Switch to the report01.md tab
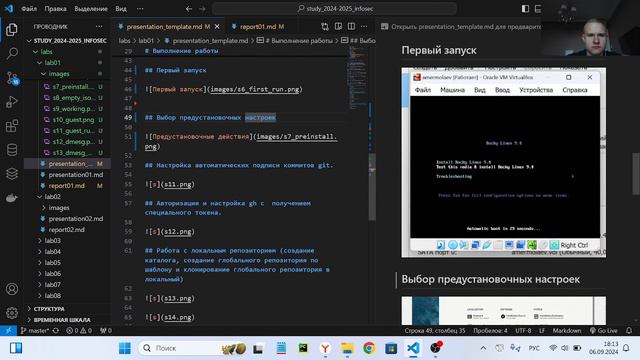Screen dimensions: 640x360 tap(262, 27)
